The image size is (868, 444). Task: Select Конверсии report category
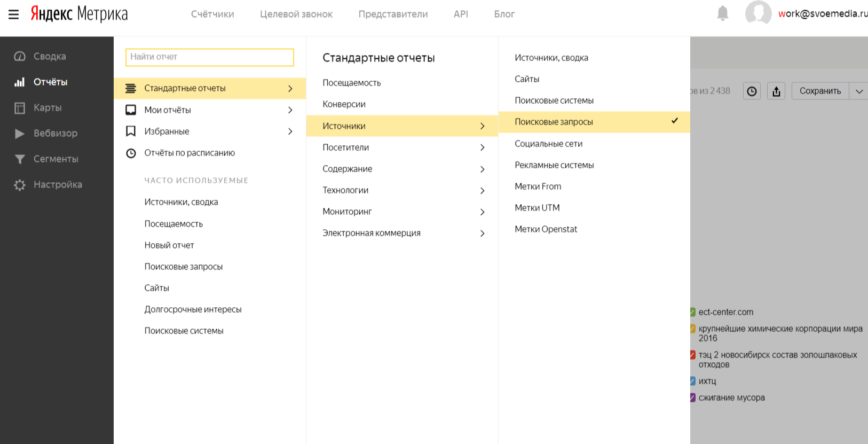pos(344,104)
